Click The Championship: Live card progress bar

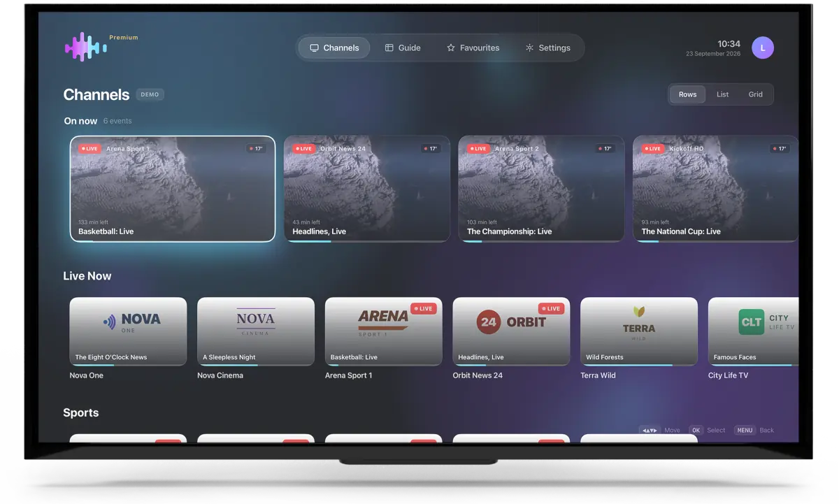coord(541,241)
